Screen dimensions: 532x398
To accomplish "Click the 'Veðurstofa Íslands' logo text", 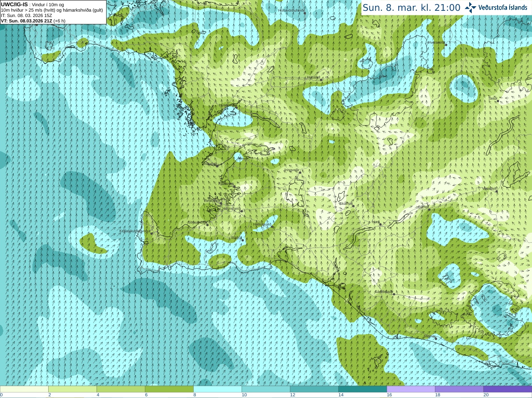I will [503, 7].
